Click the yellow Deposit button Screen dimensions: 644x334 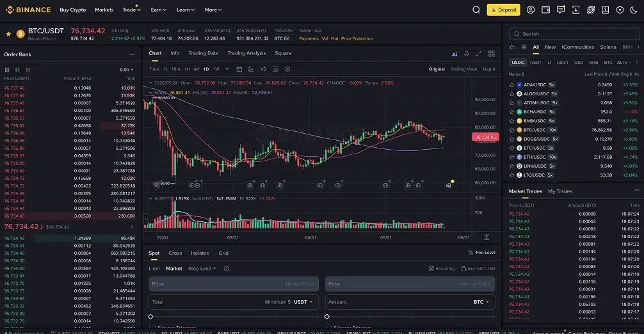(x=504, y=10)
